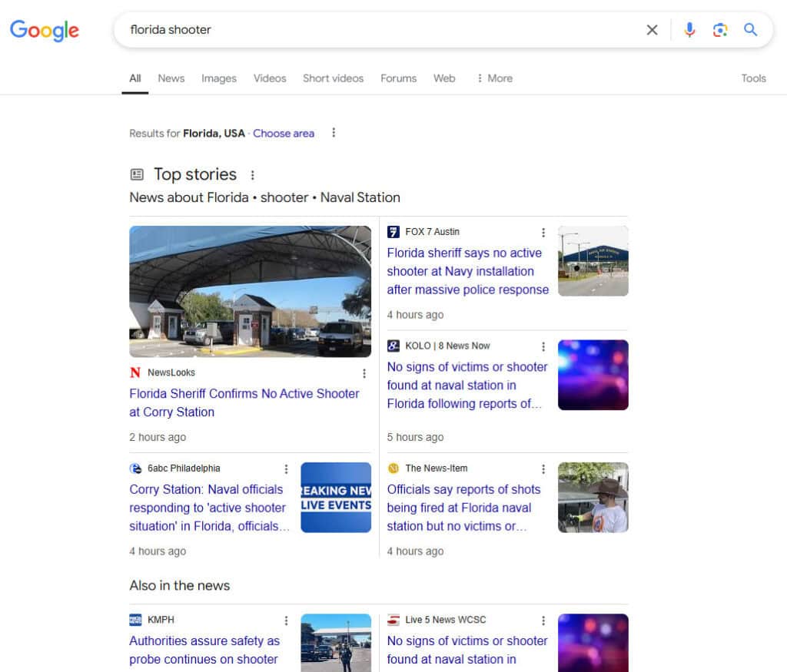787x672 pixels.
Task: Click The News-Item man in hat thumbnail
Action: tap(593, 498)
